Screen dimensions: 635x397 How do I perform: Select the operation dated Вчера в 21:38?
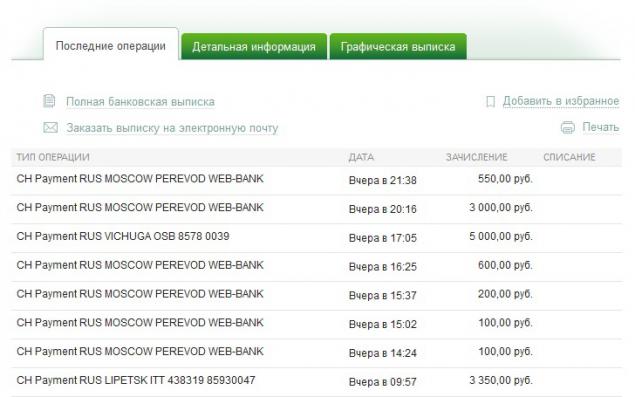(317, 180)
